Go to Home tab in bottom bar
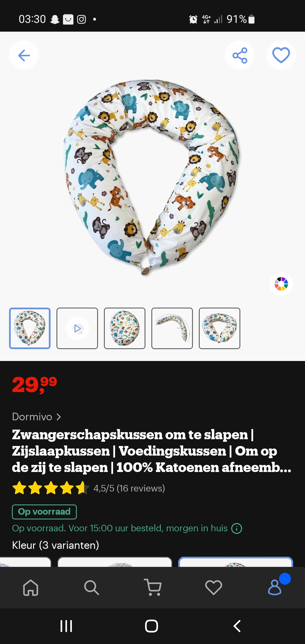305x644 pixels. click(30, 588)
